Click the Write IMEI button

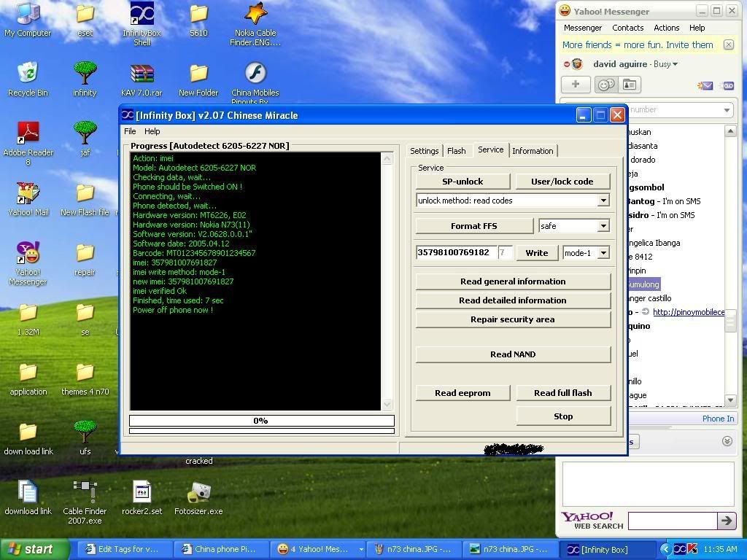(x=537, y=253)
